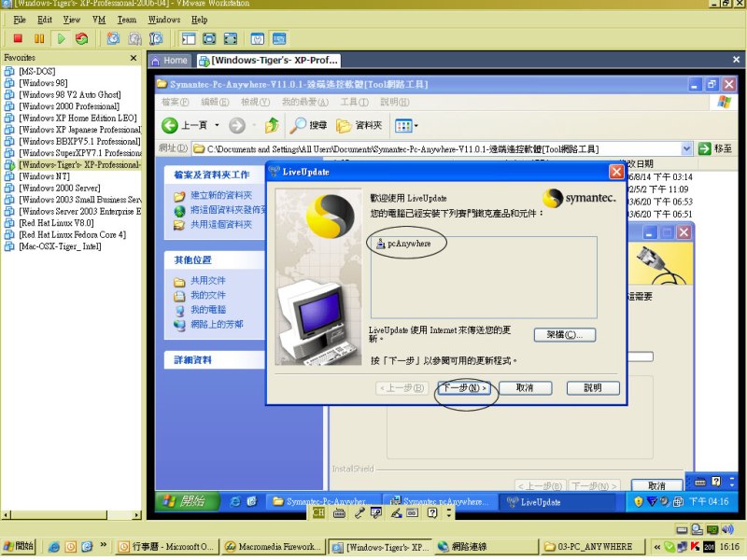Open Explorer's 檢視(V) menu

255,102
